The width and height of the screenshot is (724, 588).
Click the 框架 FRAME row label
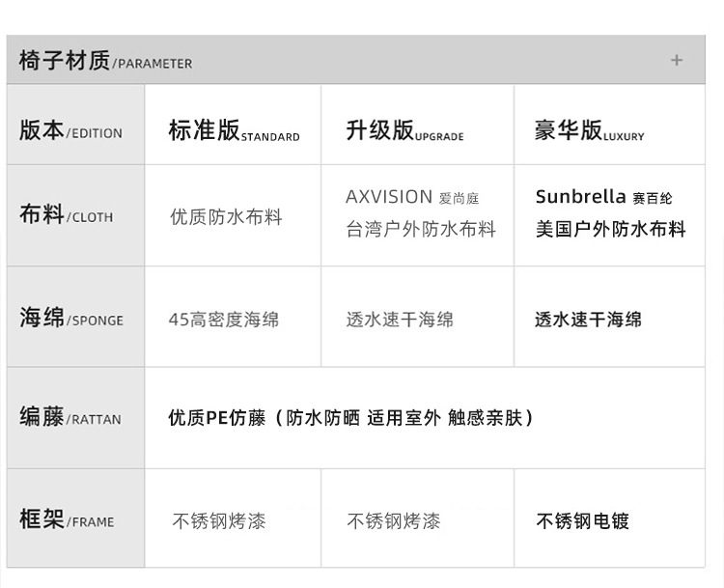pos(66,519)
